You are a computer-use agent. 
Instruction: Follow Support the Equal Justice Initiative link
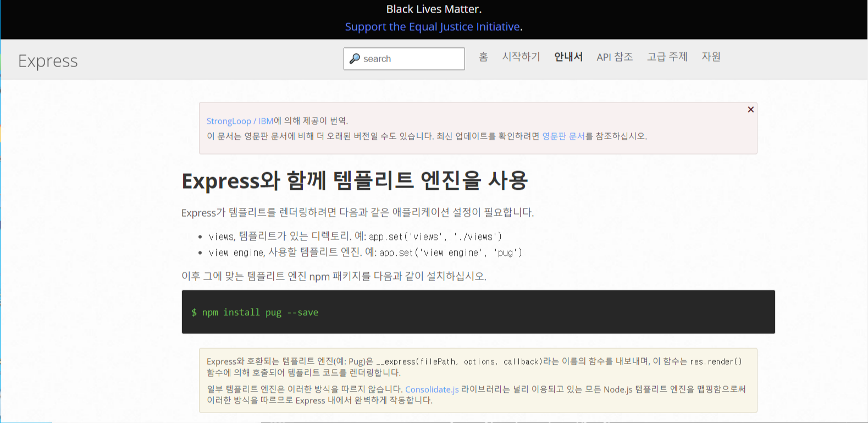[433, 26]
